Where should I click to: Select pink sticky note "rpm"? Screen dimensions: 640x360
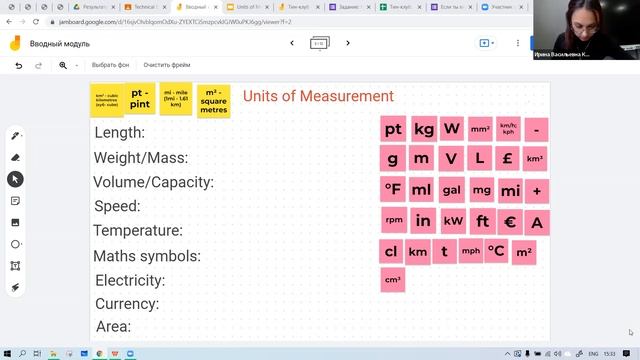394,220
